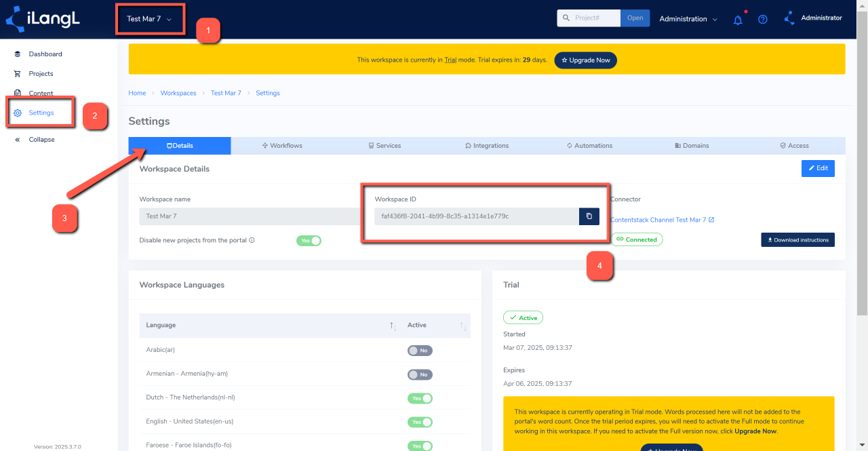Viewport: 868px width, 451px height.
Task: Click the search magnifier icon
Action: 566,18
